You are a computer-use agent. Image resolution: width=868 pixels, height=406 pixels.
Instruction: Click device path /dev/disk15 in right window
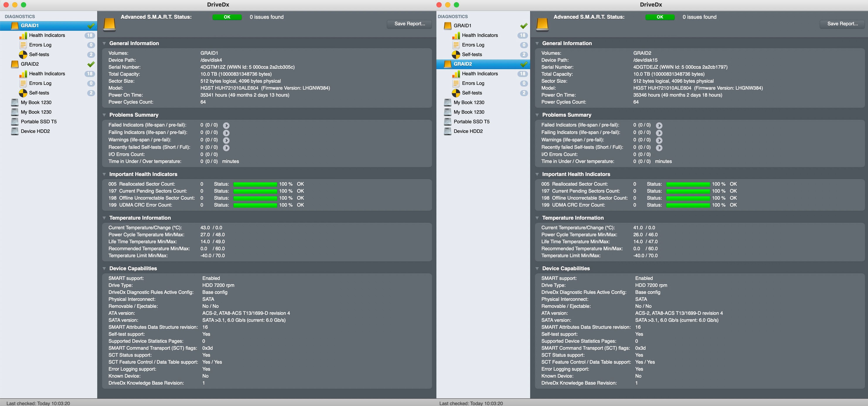[x=645, y=60]
